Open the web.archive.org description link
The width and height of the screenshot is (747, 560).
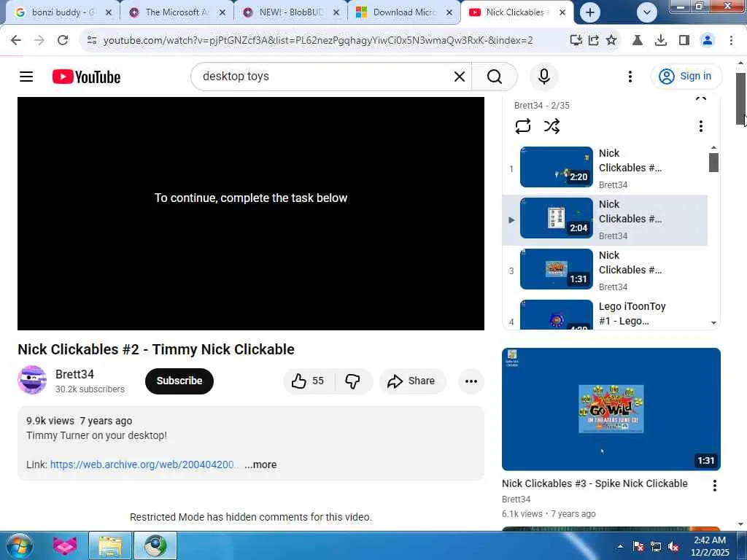[x=142, y=464]
